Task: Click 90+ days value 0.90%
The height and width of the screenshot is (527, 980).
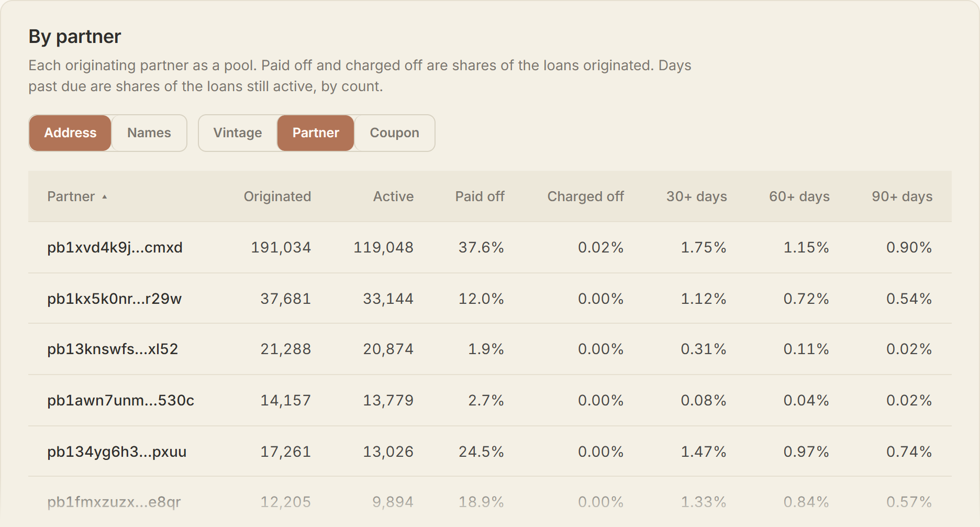Action: coord(909,247)
